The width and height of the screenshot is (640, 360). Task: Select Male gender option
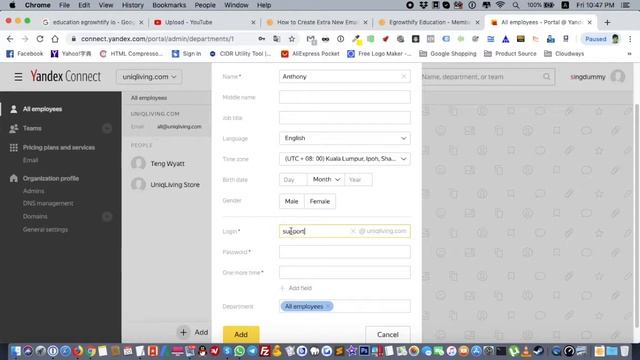point(291,201)
